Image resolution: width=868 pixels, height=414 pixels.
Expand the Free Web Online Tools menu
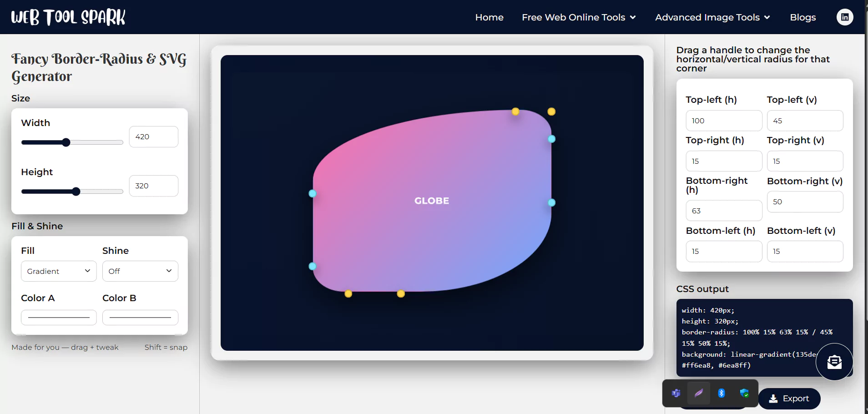click(x=579, y=17)
